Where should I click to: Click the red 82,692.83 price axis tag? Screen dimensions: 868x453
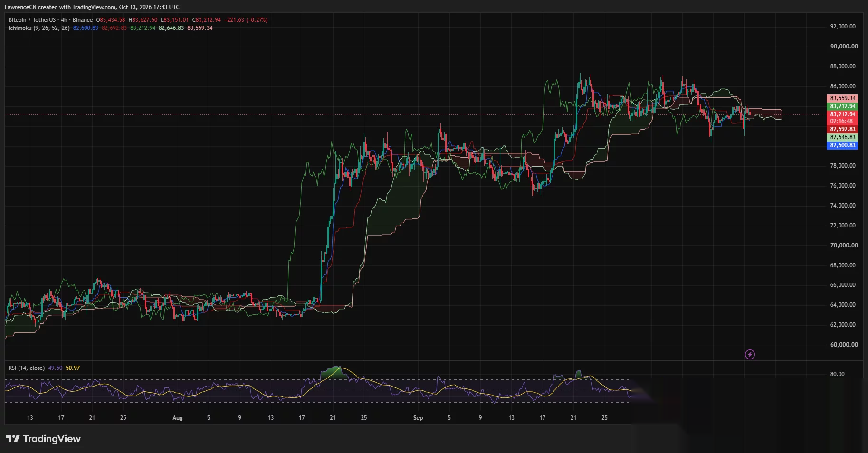(x=842, y=129)
